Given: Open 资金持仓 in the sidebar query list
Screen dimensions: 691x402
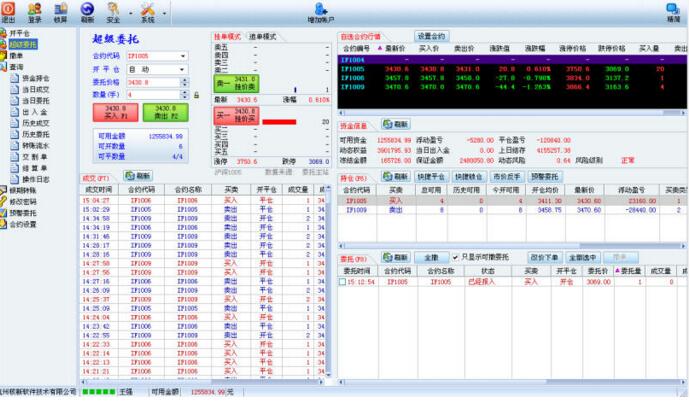Looking at the screenshot, I should pyautogui.click(x=34, y=77).
